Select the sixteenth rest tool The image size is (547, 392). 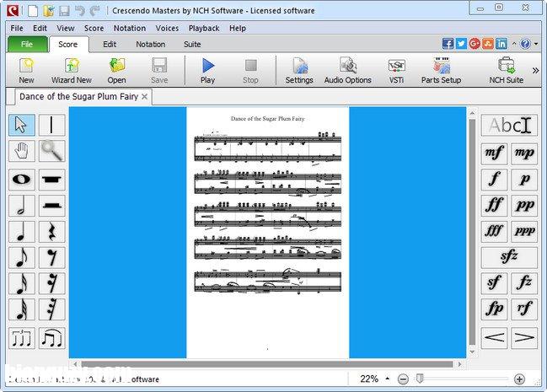[51, 283]
